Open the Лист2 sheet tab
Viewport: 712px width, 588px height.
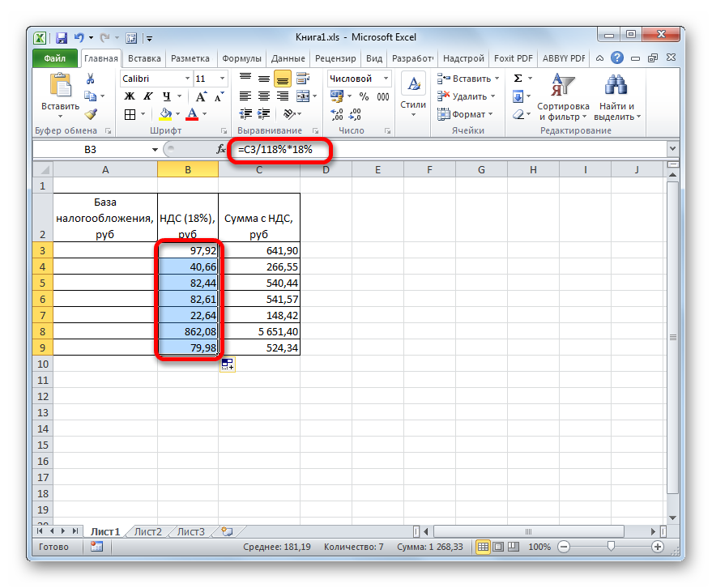coord(148,531)
